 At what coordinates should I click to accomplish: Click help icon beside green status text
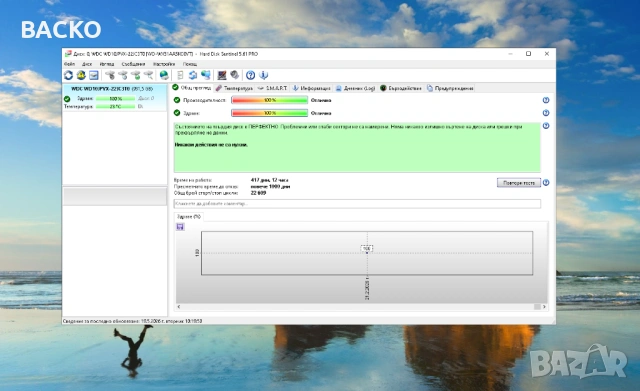(x=546, y=126)
